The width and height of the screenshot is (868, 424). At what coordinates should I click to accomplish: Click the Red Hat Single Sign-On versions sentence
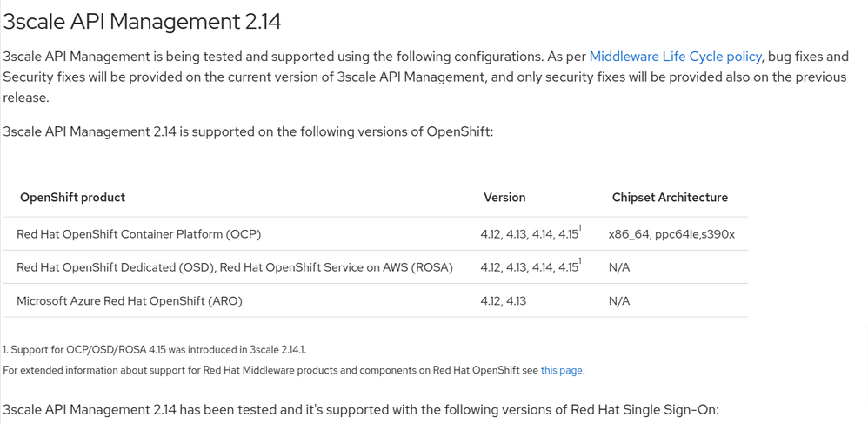(361, 409)
